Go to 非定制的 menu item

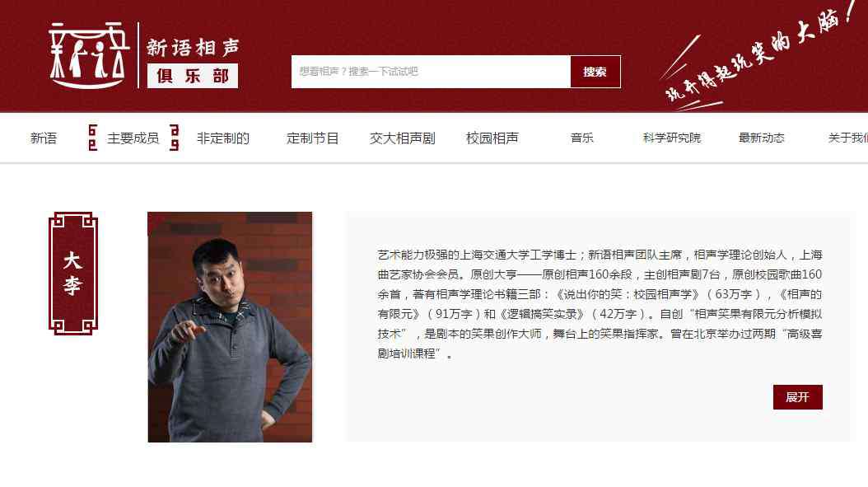click(x=223, y=138)
